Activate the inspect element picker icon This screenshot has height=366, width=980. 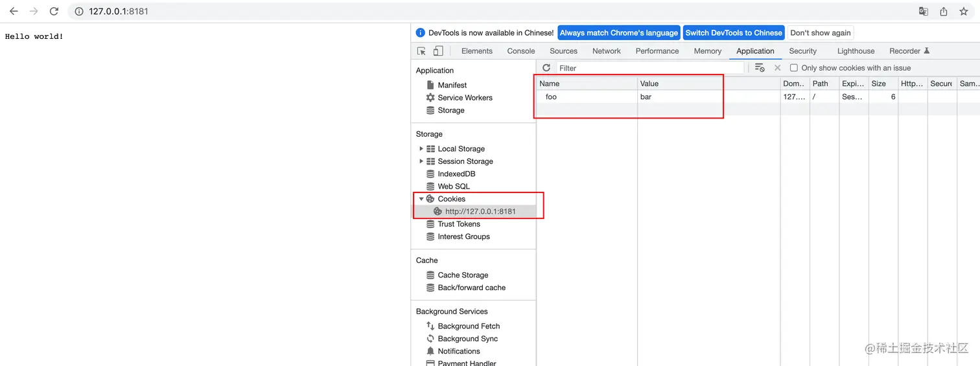coord(421,51)
